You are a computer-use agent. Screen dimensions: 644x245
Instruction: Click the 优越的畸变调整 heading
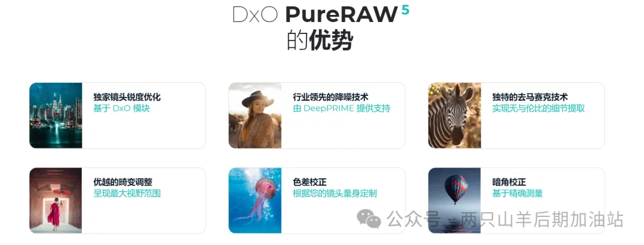pyautogui.click(x=123, y=182)
